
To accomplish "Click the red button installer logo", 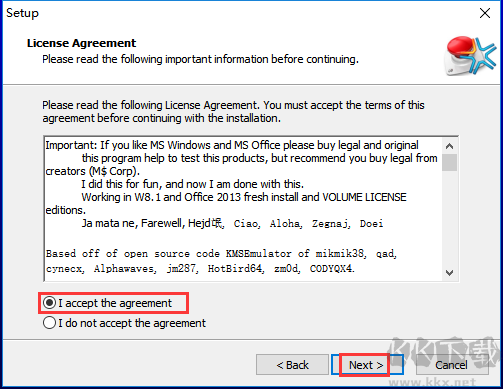I will point(470,55).
